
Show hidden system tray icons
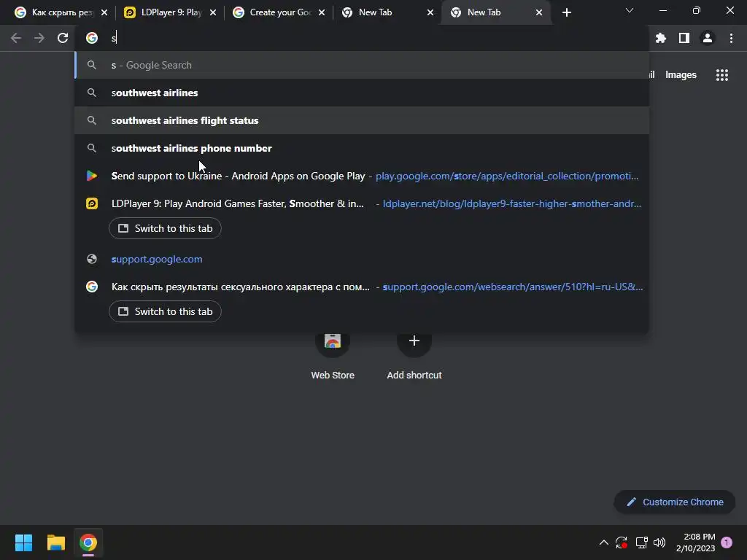point(603,542)
